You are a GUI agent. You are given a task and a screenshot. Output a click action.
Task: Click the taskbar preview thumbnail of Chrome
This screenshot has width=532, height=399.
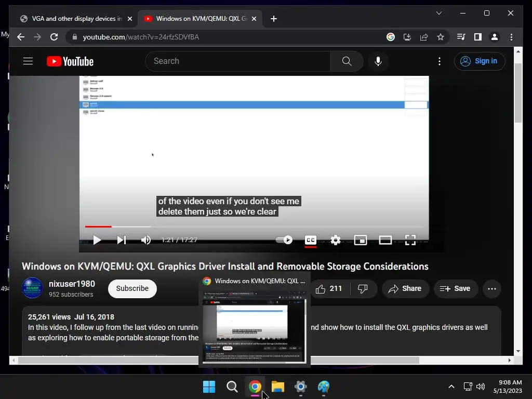[x=254, y=327]
